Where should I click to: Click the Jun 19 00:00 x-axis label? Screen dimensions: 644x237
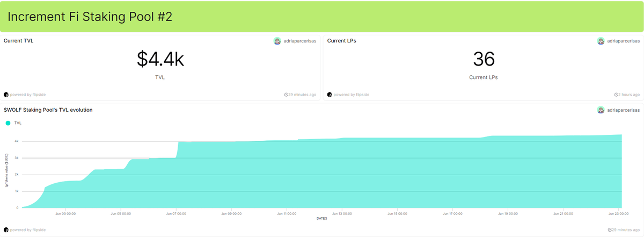coord(508,213)
